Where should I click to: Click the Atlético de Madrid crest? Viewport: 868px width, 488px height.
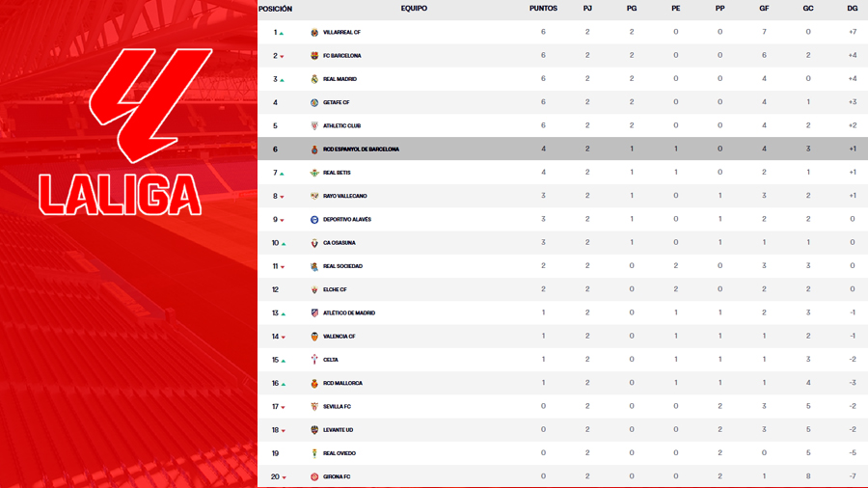pyautogui.click(x=314, y=313)
